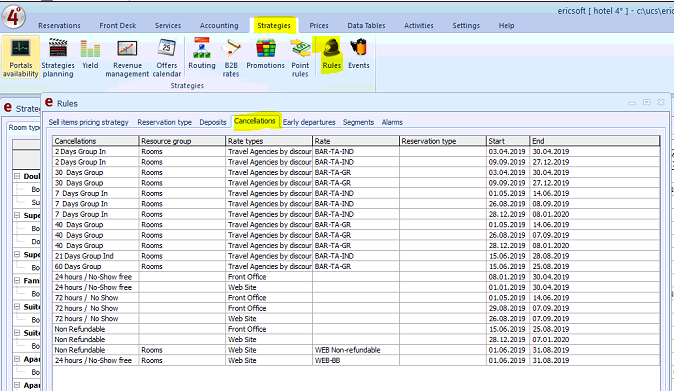674x391 pixels.
Task: Open the Help ribbon tab
Action: (506, 25)
